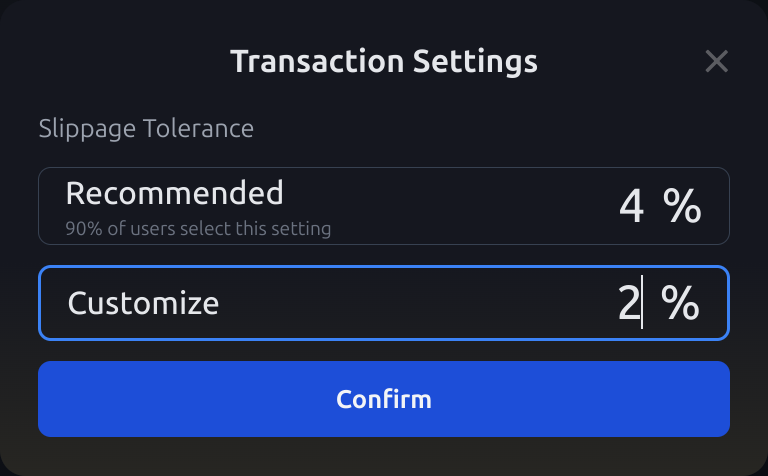Dismiss the settings via the X icon
Screen dimensions: 768x476
click(716, 61)
